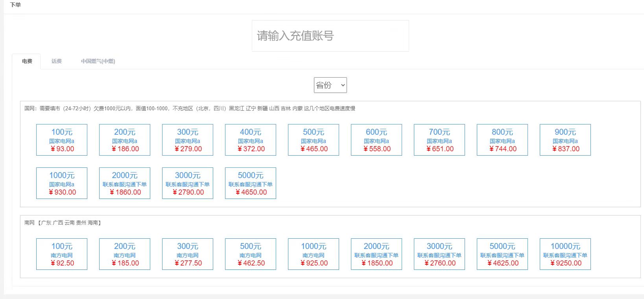Pick 国家电网a 700元 card priced ¥651.00

(x=439, y=140)
